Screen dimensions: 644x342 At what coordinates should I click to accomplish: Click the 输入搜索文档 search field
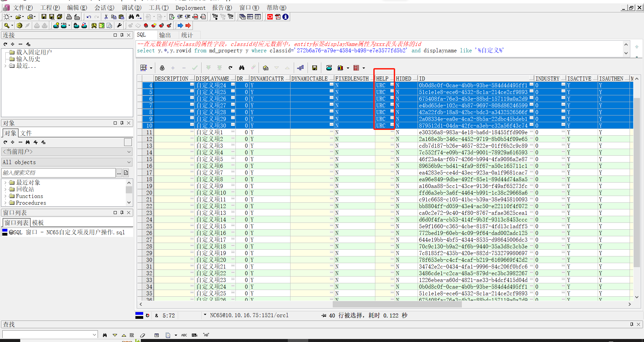coord(59,173)
